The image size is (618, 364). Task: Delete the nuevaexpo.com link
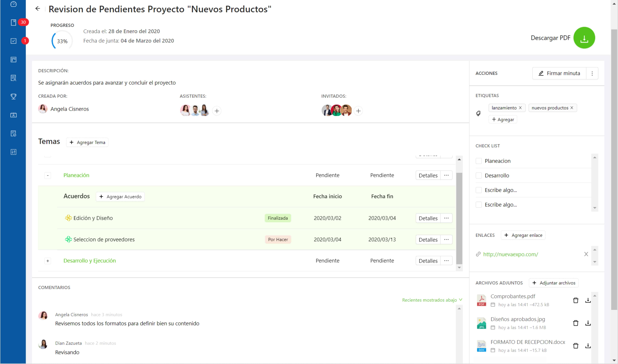pyautogui.click(x=586, y=254)
